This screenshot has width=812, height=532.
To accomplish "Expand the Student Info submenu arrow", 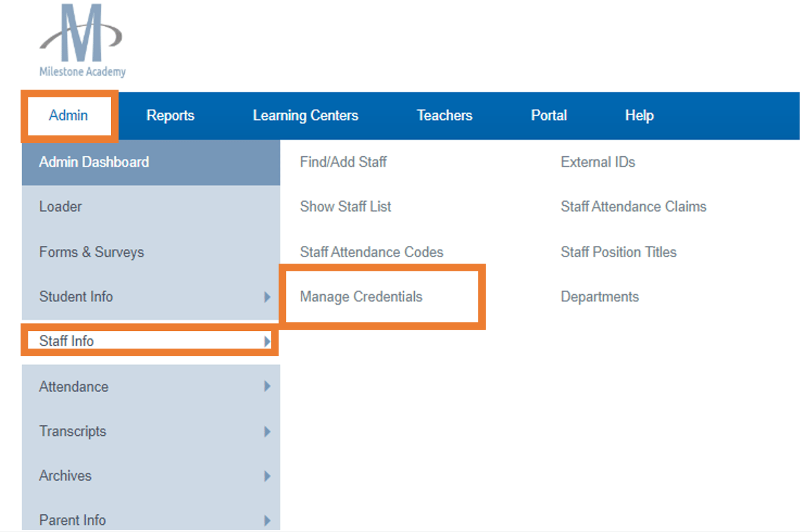I will point(267,297).
